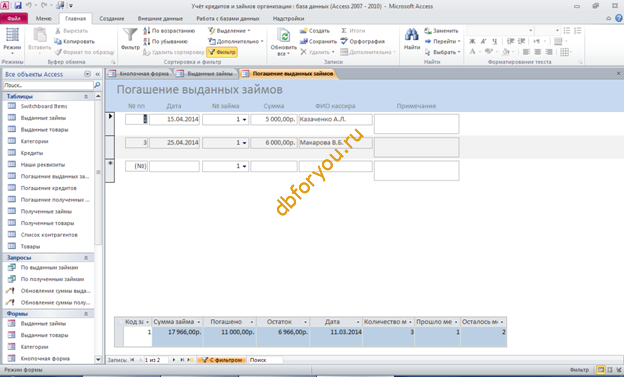Click Поиск field in record navigation bar
Screen dimensions: 624x377
pos(265,360)
